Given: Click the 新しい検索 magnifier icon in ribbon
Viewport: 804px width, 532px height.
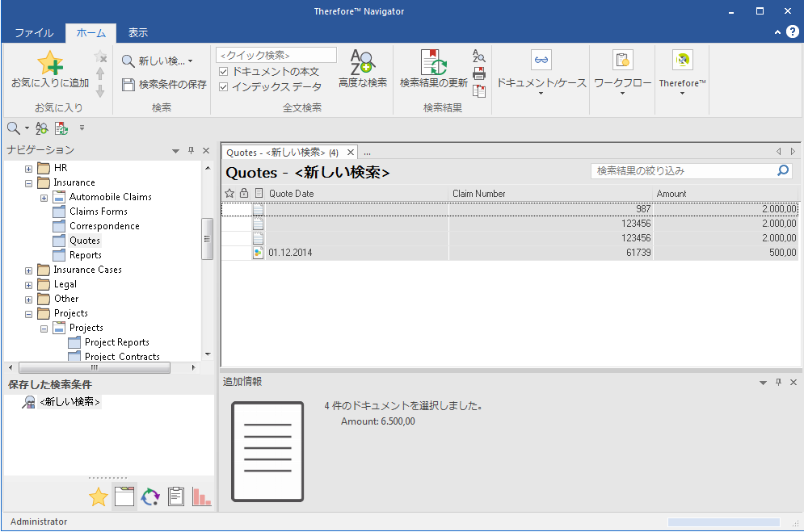Looking at the screenshot, I should point(128,61).
